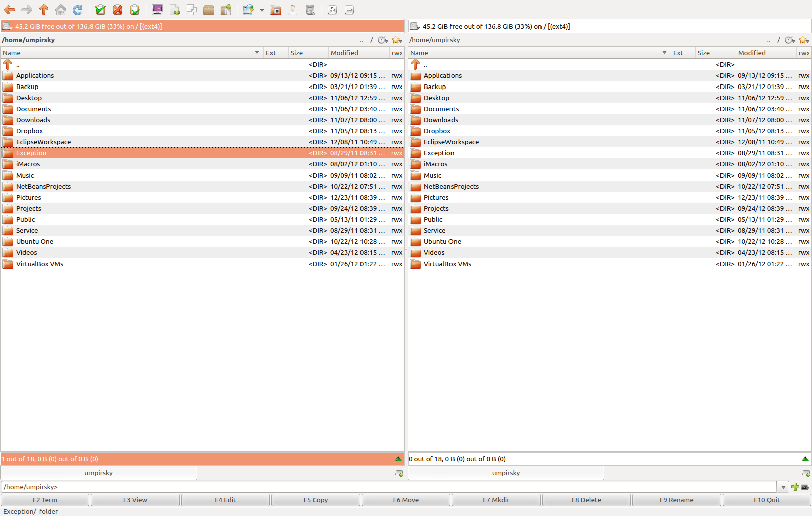The image size is (812, 516).
Task: Extract archive with the box-plus icon
Action: tap(226, 10)
